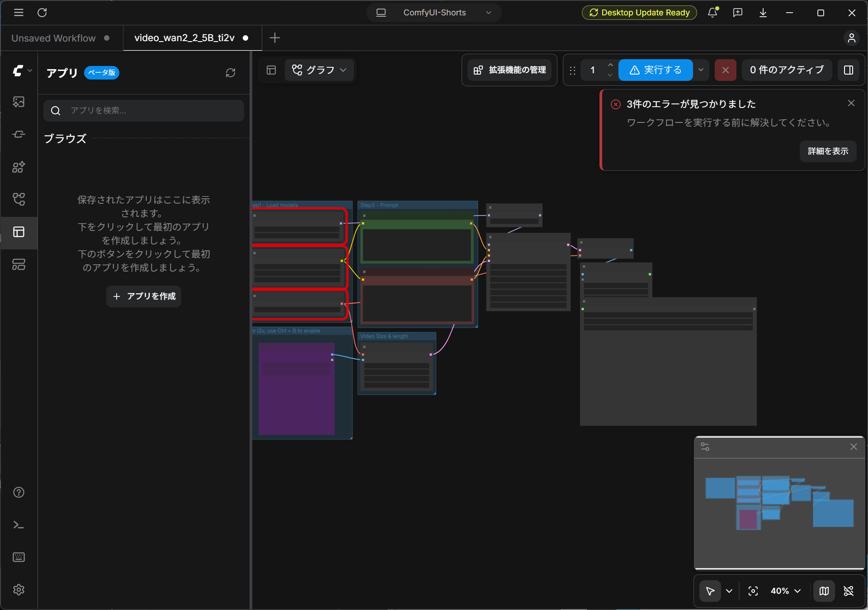
Task: Select the Step3 - Prompt group title
Action: click(379, 205)
